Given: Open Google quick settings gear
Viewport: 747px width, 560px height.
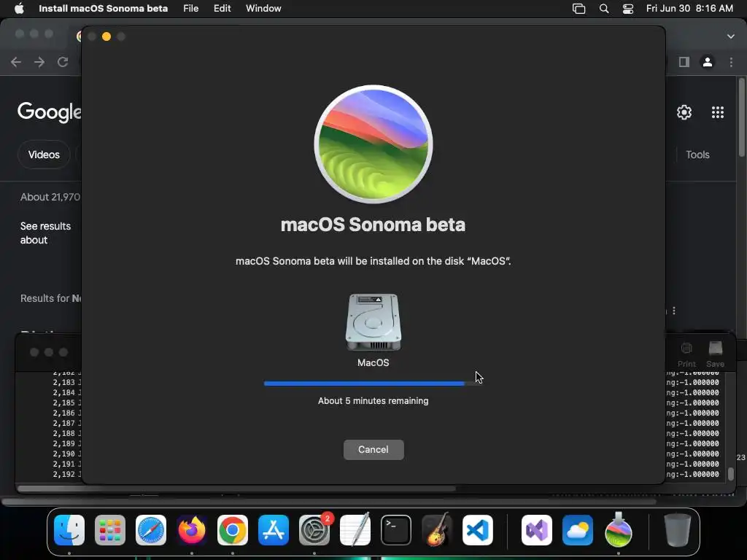Looking at the screenshot, I should pos(684,112).
